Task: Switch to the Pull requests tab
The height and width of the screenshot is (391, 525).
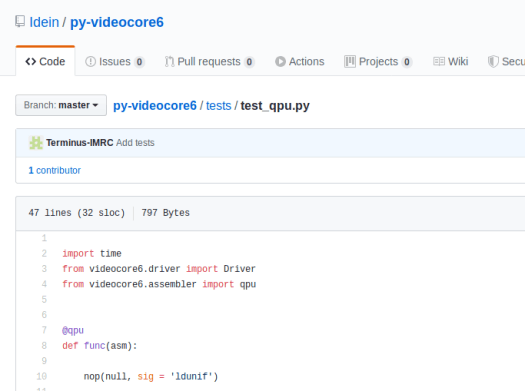Action: 210,62
